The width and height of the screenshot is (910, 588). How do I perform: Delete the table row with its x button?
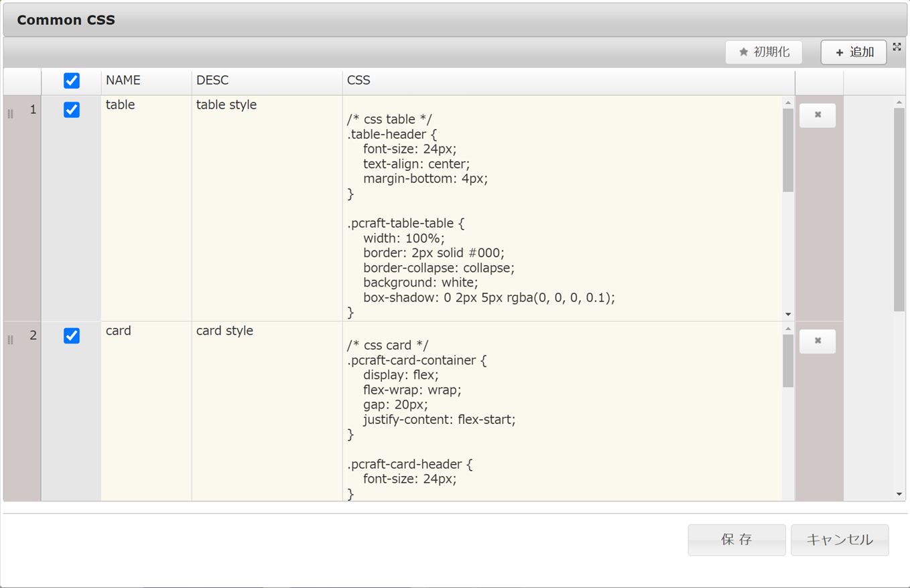pyautogui.click(x=818, y=115)
